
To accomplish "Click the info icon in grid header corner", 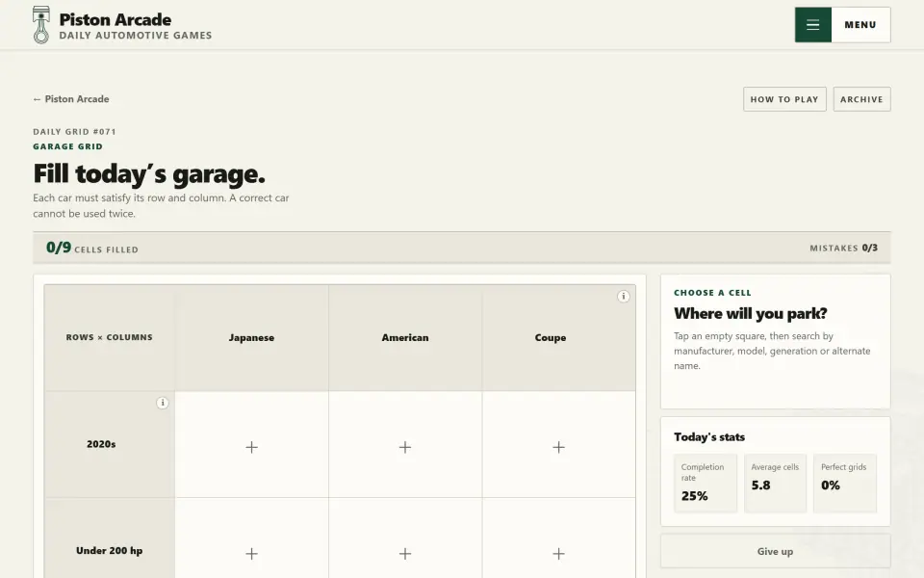I will [623, 296].
